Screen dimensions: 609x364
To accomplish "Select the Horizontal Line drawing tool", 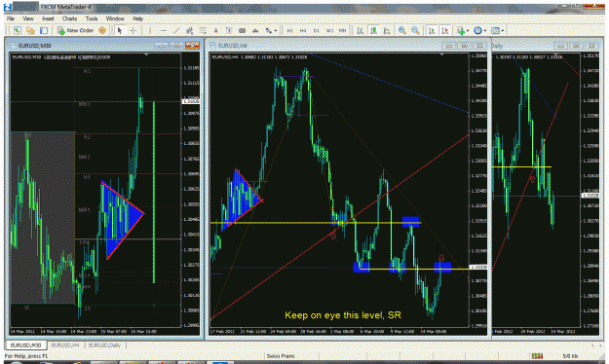I will coord(164,30).
